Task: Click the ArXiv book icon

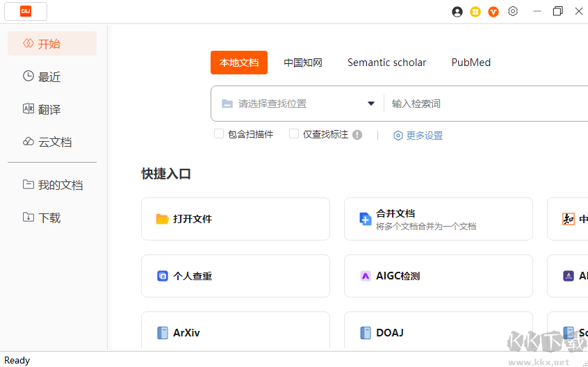Action: [163, 332]
